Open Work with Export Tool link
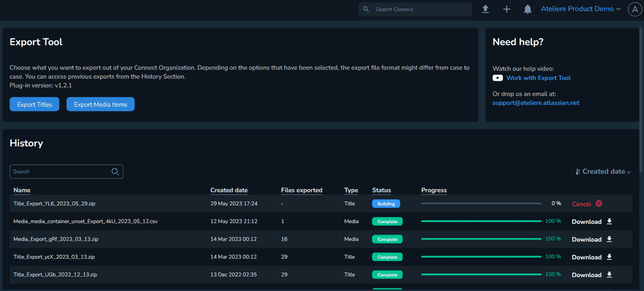Viewport: 644px width, 291px height. [538, 78]
